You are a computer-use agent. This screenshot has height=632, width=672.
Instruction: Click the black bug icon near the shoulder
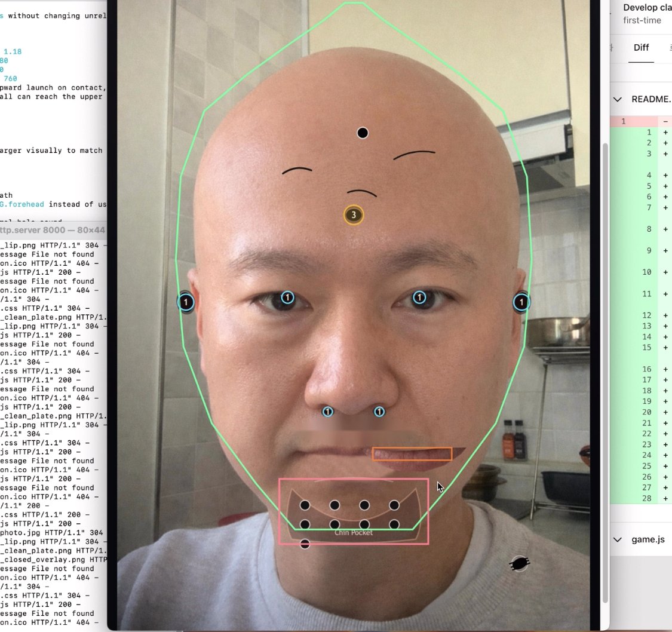(x=519, y=563)
